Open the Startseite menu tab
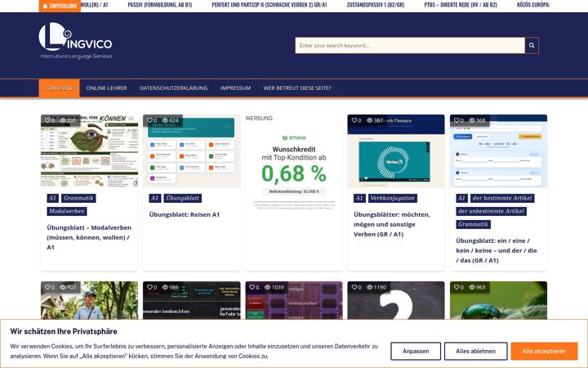The image size is (588, 368). tap(60, 88)
